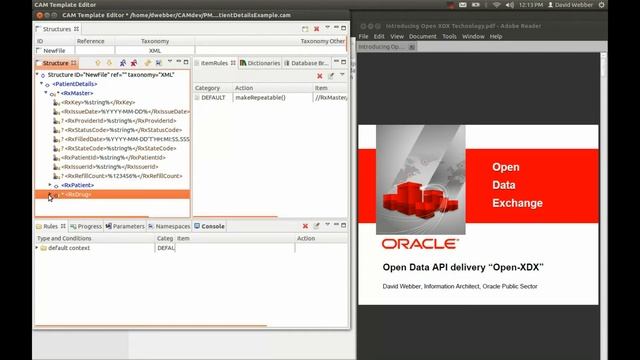Select the RxPatientId element row

click(109, 158)
